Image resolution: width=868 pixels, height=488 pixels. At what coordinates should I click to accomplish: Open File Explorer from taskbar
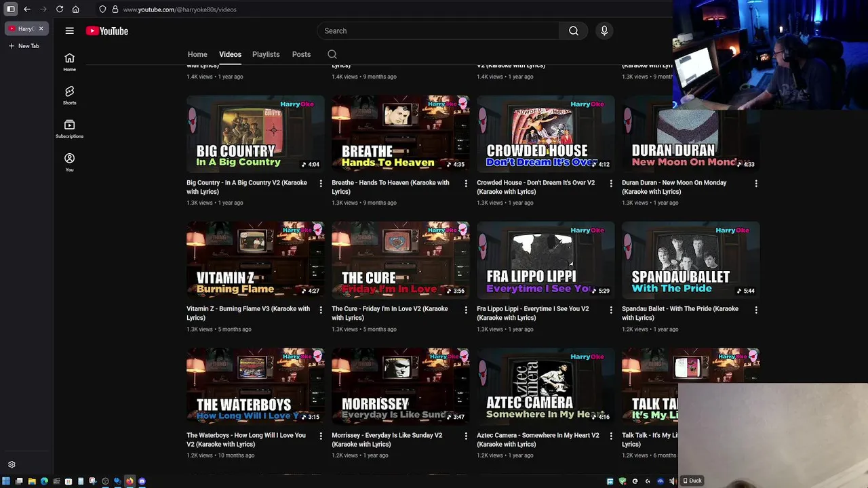tap(32, 481)
